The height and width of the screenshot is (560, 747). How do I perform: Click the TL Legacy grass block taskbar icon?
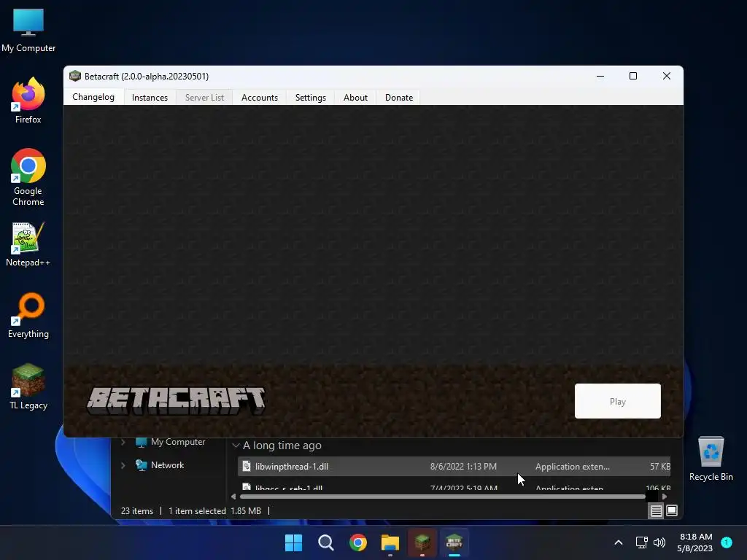point(422,542)
